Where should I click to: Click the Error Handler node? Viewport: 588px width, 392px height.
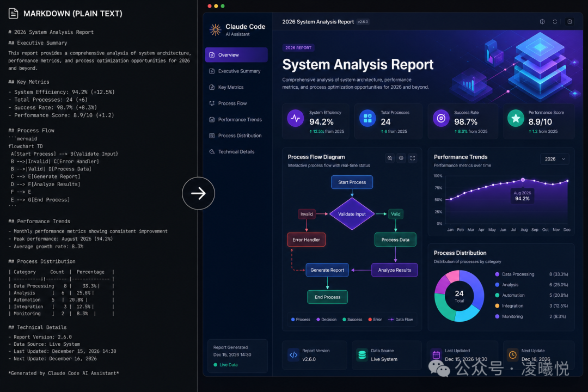306,240
